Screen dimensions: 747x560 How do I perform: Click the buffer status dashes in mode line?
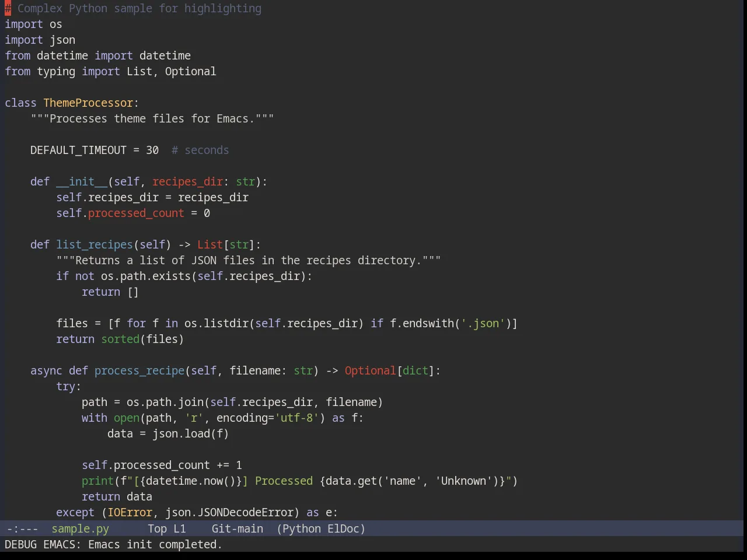pyautogui.click(x=22, y=528)
